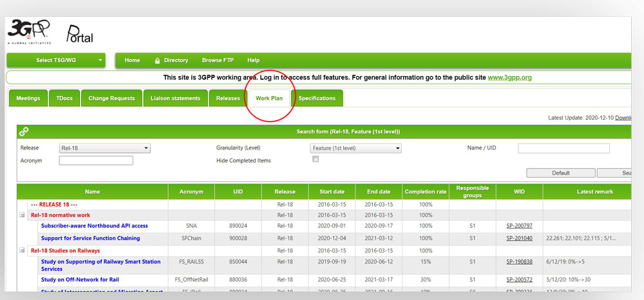Open WID link SP-201040
This screenshot has height=300, width=644.
click(x=519, y=238)
